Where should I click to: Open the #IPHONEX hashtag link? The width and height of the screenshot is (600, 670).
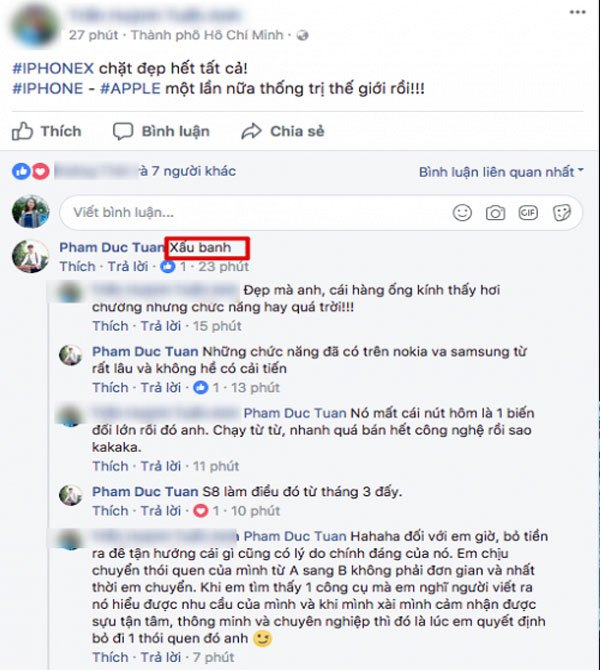[x=53, y=68]
